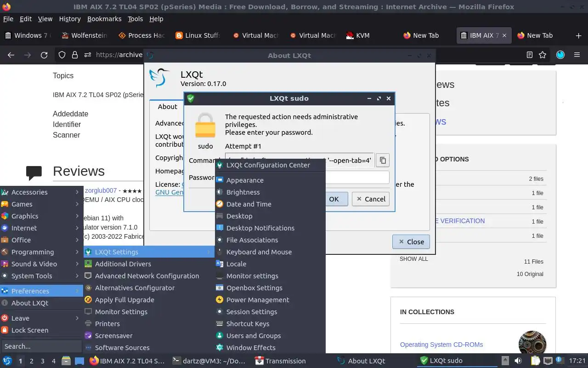
Task: Open Window Effects settings
Action: pos(270,348)
